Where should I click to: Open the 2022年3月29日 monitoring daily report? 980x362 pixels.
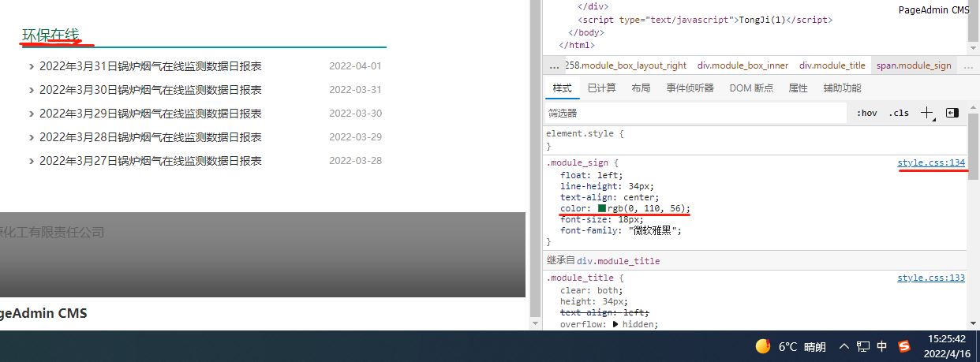click(x=150, y=114)
